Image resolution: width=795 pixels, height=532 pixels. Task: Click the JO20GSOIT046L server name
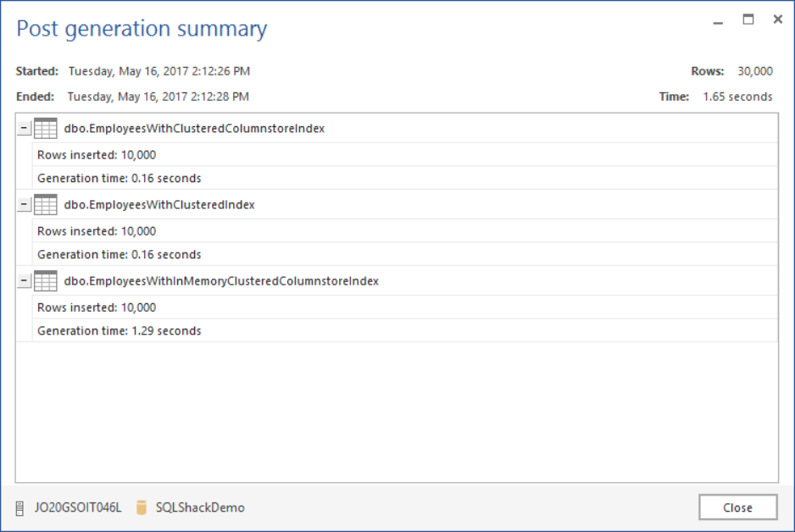(x=78, y=508)
